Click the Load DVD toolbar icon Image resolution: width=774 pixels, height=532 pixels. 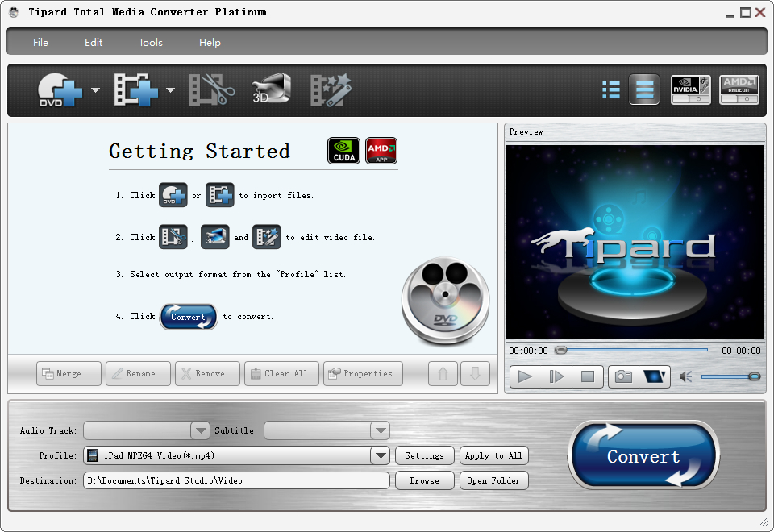pos(60,90)
